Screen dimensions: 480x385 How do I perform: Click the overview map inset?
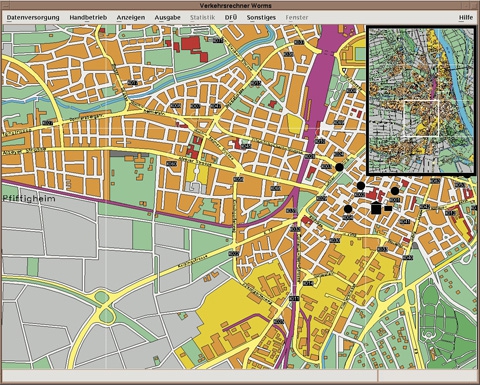click(x=421, y=101)
